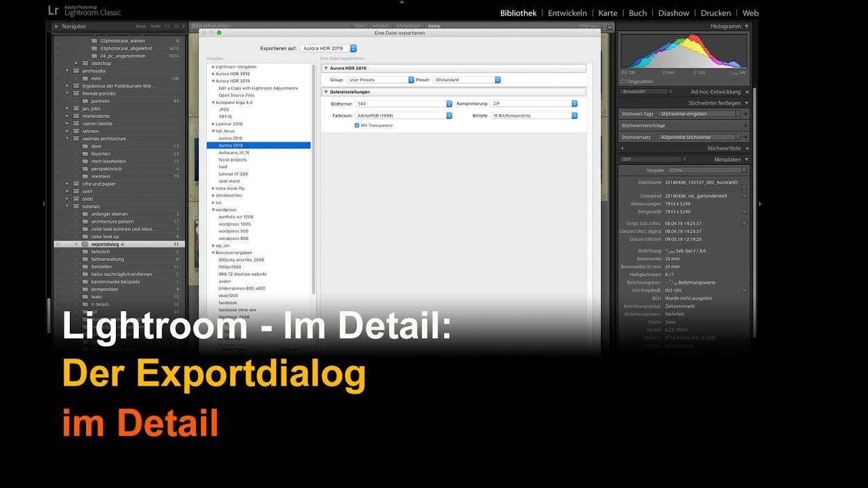Click the exportdialog collection icon
Image resolution: width=868 pixels, height=488 pixels.
pyautogui.click(x=85, y=244)
